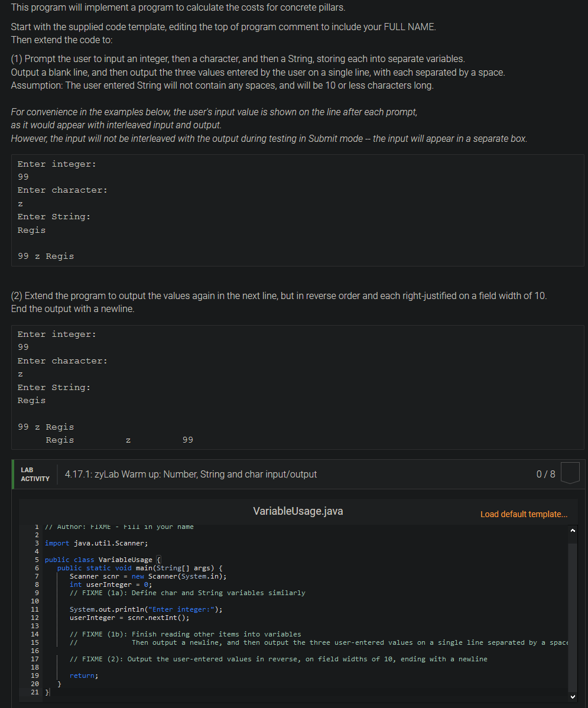Click the right-justified output example box
The height and width of the screenshot is (708, 588).
[x=295, y=387]
